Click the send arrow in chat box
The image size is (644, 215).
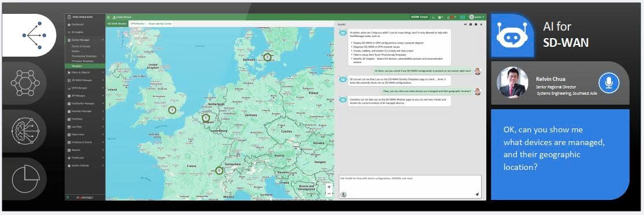tap(477, 194)
